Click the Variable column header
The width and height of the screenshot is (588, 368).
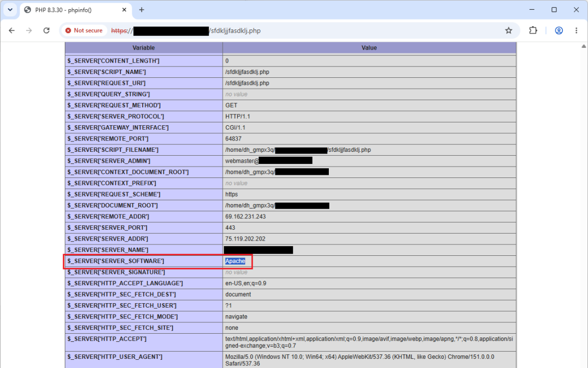(144, 48)
